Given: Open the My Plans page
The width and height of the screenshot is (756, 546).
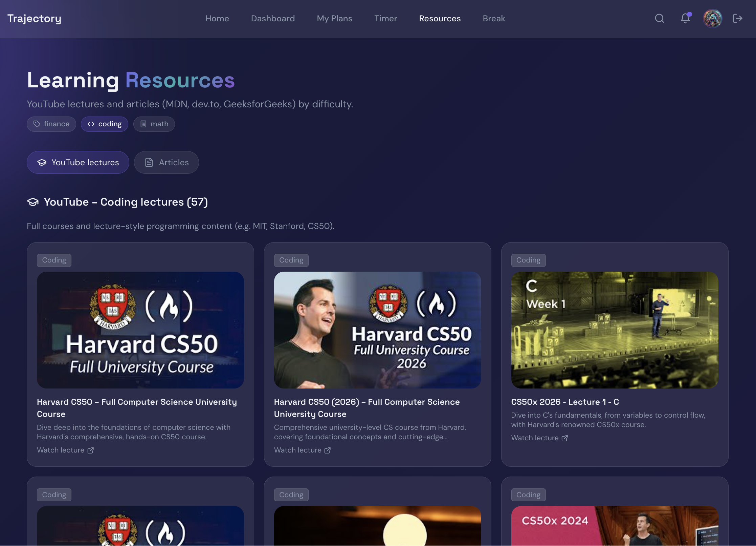Looking at the screenshot, I should pyautogui.click(x=334, y=18).
